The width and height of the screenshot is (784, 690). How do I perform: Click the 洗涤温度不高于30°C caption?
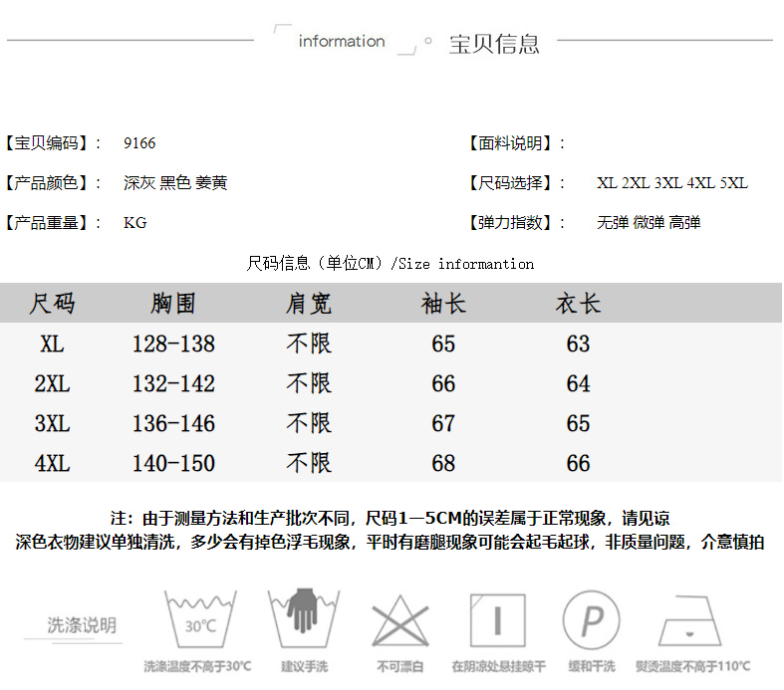(x=197, y=666)
